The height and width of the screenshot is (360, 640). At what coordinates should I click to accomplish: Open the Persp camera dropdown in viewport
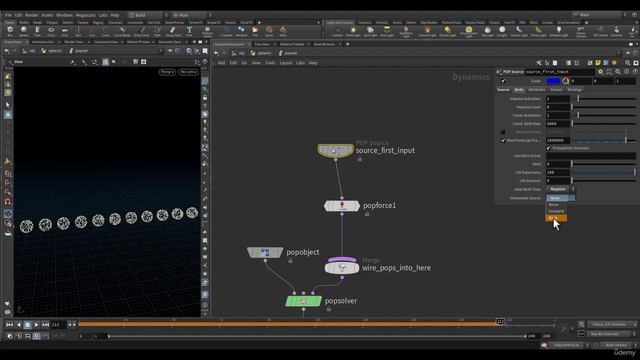coord(167,72)
